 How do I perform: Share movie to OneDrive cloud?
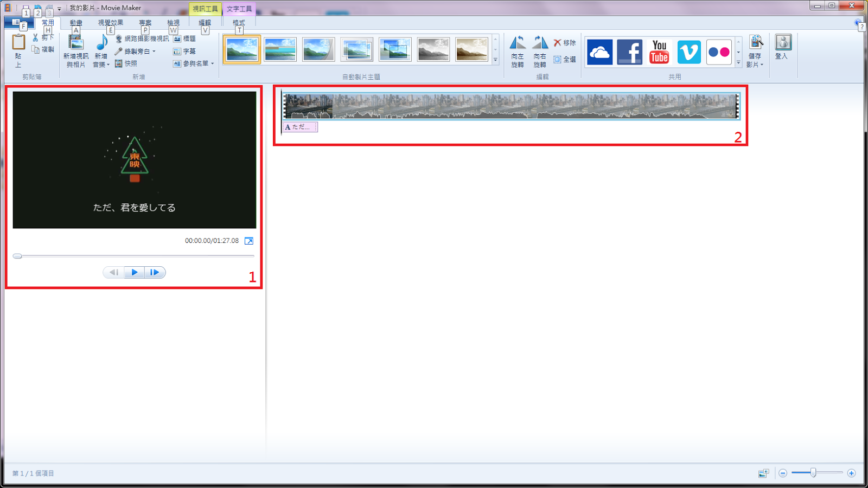click(x=599, y=52)
